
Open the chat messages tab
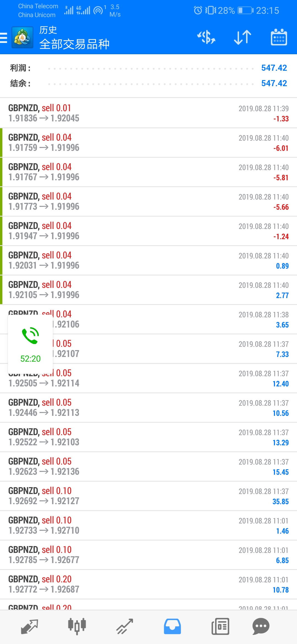(x=261, y=627)
